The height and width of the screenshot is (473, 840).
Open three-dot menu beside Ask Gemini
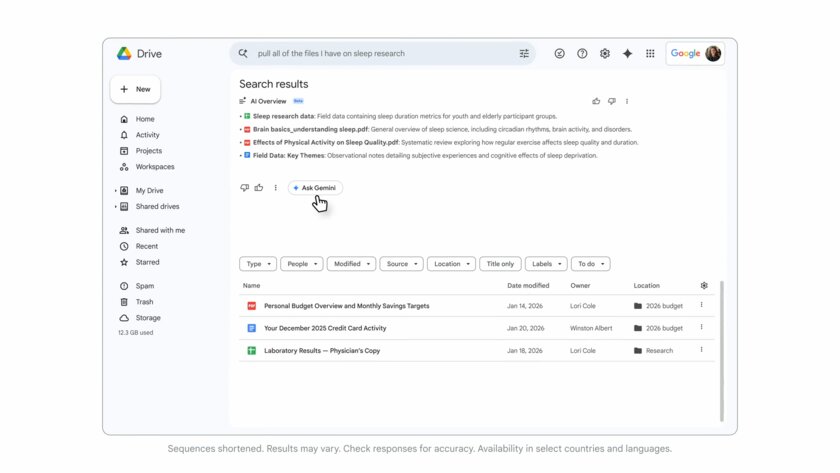(275, 187)
